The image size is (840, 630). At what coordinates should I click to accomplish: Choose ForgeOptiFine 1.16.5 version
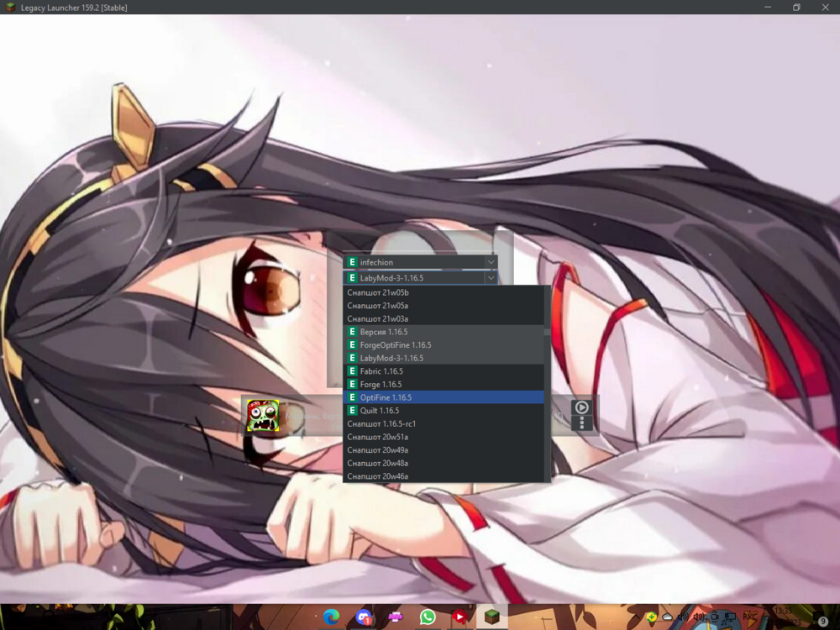444,345
